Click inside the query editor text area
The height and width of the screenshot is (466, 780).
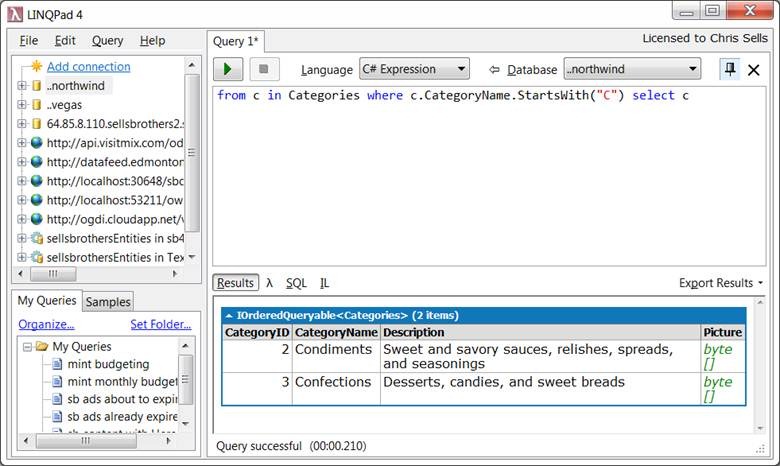(x=489, y=177)
